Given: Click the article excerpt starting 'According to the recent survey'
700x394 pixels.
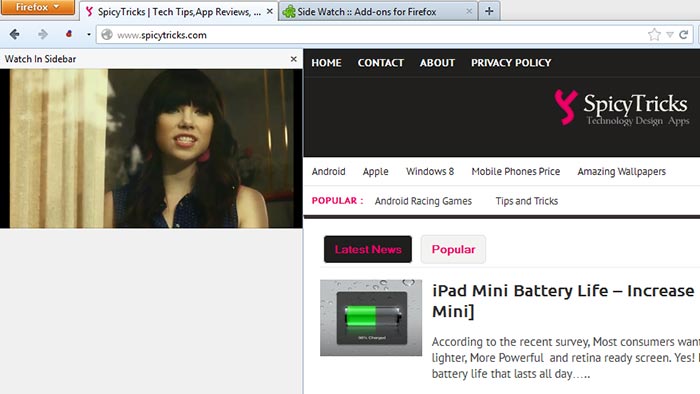Looking at the screenshot, I should (x=566, y=357).
